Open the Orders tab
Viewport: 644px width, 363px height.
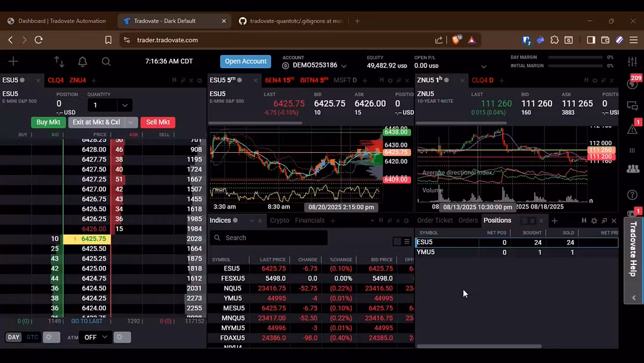[x=468, y=220]
